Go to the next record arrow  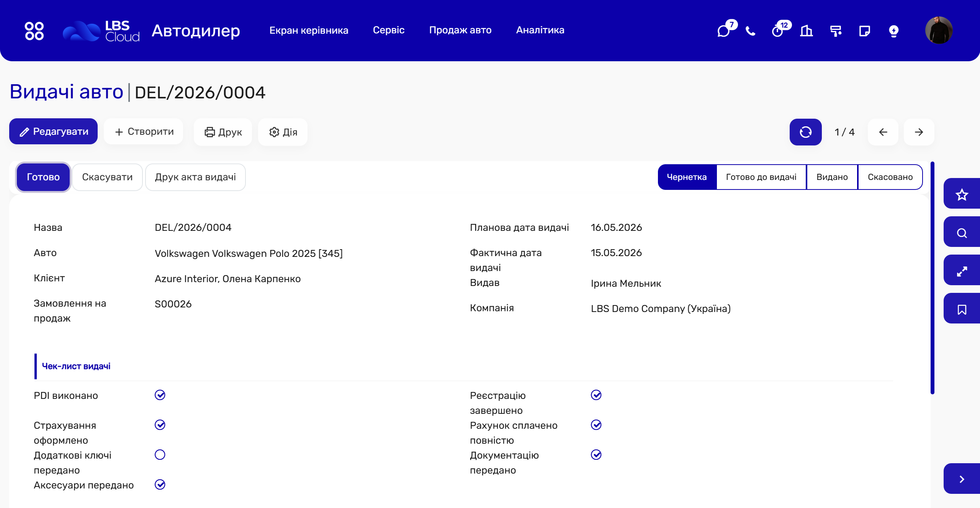919,132
